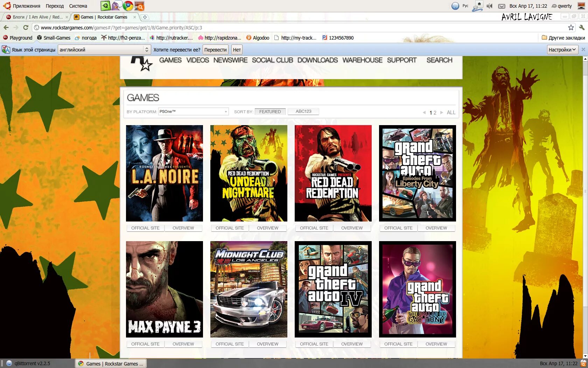Open the 1234567890 bookmark
Viewport: 588px width, 368px height.
(x=338, y=38)
